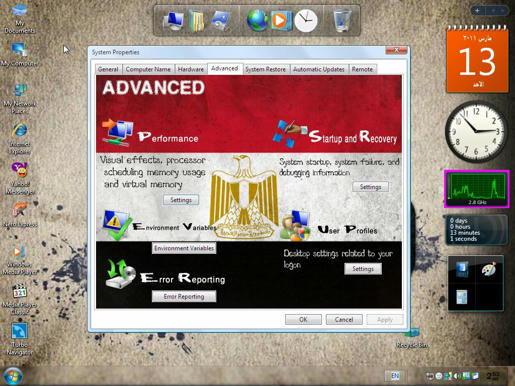515x386 pixels.
Task: Click the taskbar clock
Action: (x=494, y=376)
